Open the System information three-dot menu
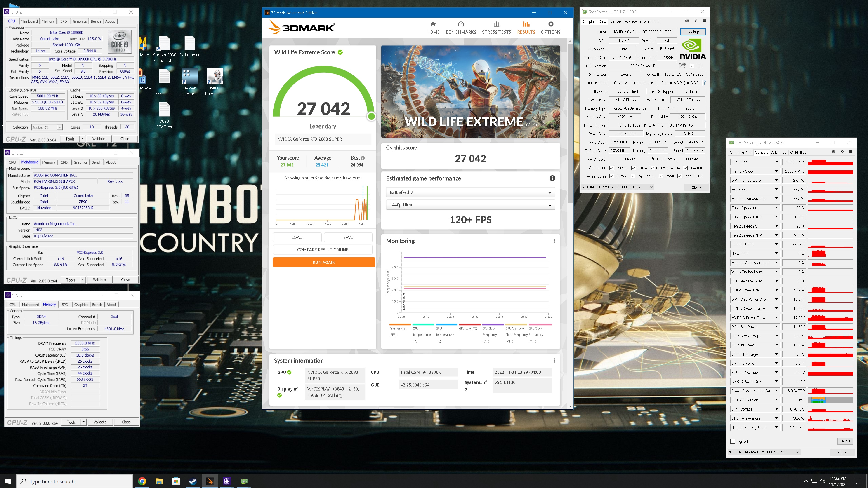This screenshot has width=868, height=488. click(554, 360)
